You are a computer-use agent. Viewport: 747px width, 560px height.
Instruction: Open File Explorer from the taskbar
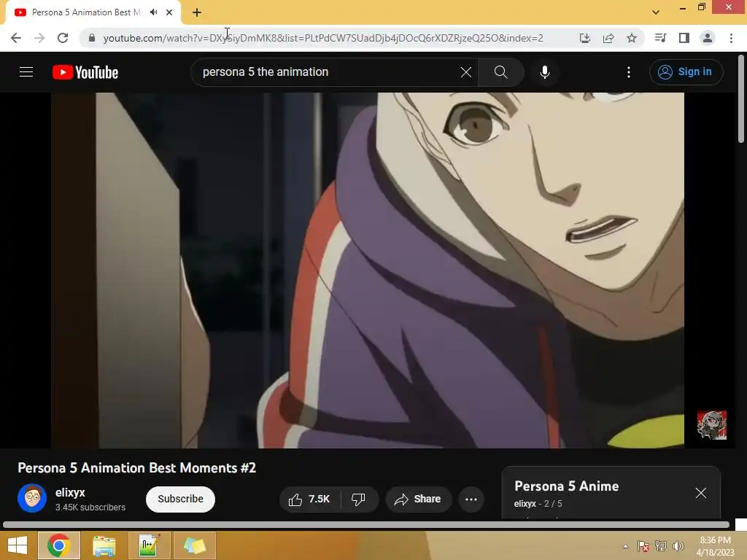tap(104, 545)
